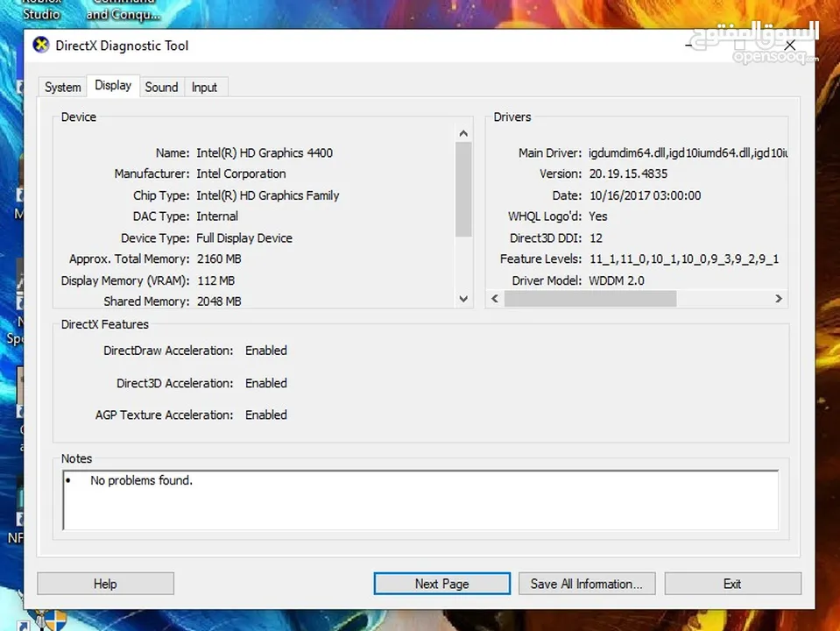This screenshot has height=631, width=840.
Task: Click the '112 MB' VRAM value
Action: pyautogui.click(x=215, y=280)
